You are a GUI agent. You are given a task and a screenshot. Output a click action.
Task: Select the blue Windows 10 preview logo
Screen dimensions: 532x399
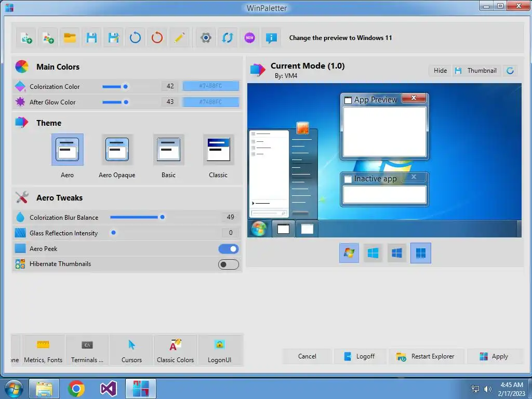pyautogui.click(x=396, y=253)
